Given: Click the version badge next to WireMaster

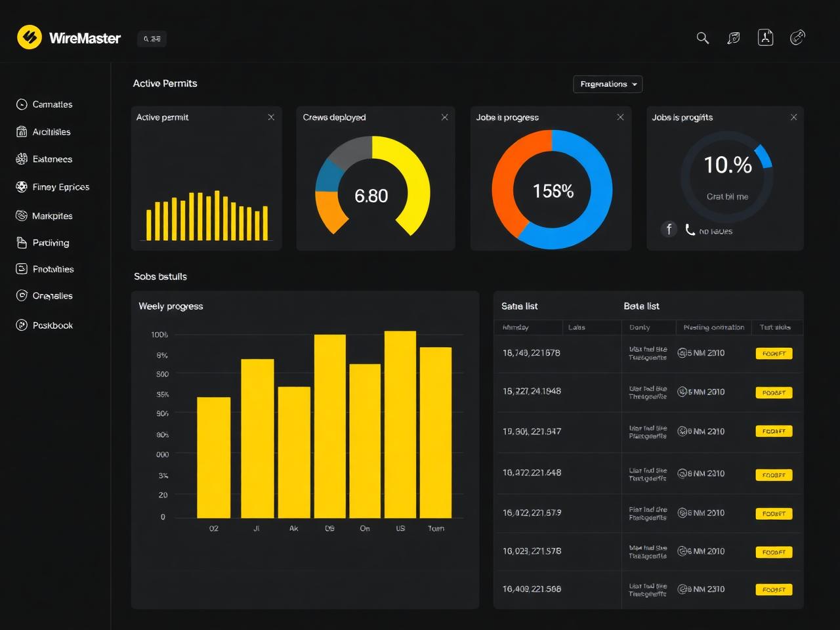Looking at the screenshot, I should click(x=152, y=39).
